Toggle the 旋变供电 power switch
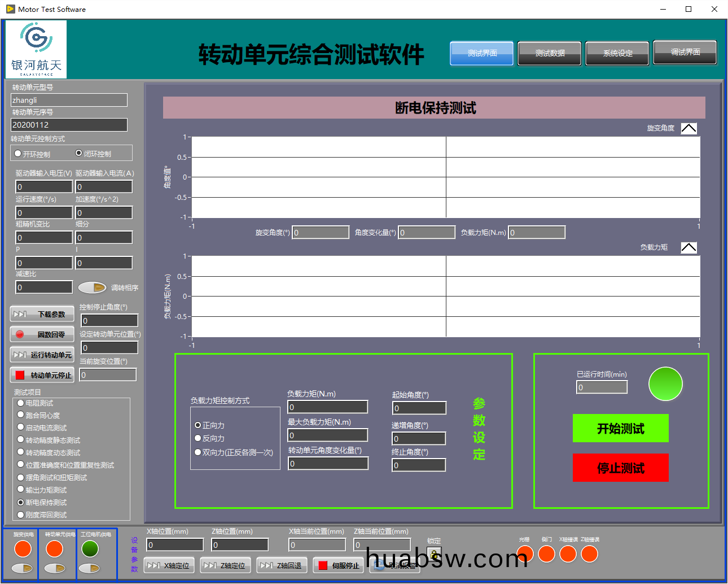Screen dimensions: 728x584 click(x=23, y=568)
